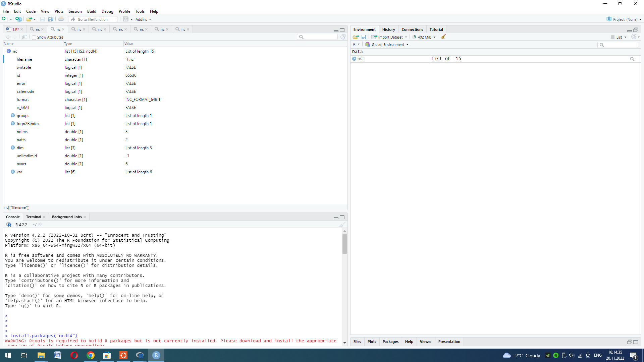Image resolution: width=644 pixels, height=362 pixels.
Task: Open the Global Environment dropdown
Action: [387, 44]
